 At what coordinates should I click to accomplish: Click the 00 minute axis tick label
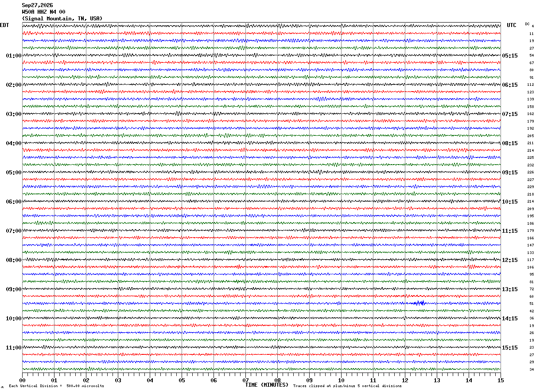(x=22, y=380)
